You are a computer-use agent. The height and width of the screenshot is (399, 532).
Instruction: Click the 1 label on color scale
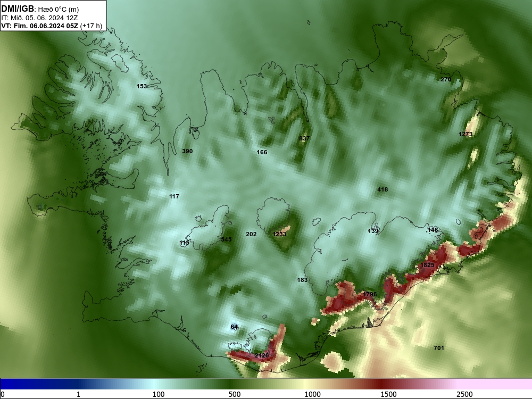[x=78, y=394]
